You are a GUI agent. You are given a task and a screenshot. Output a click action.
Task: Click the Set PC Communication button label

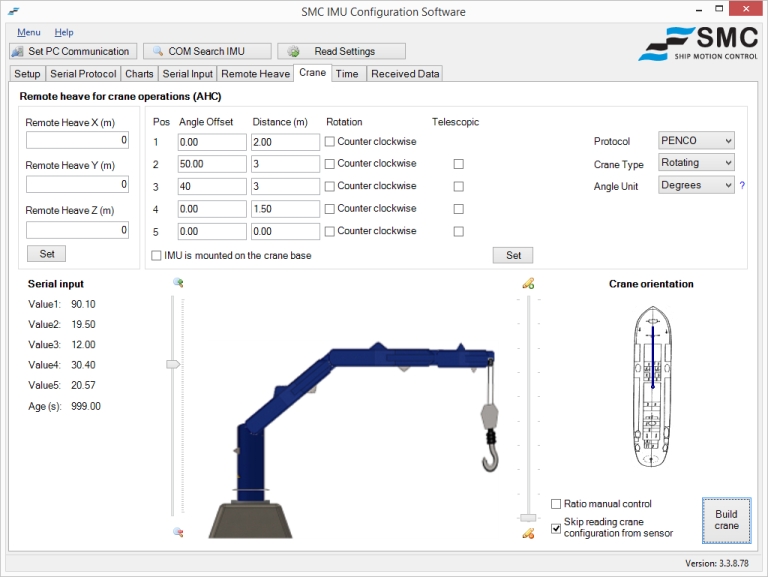[x=78, y=51]
